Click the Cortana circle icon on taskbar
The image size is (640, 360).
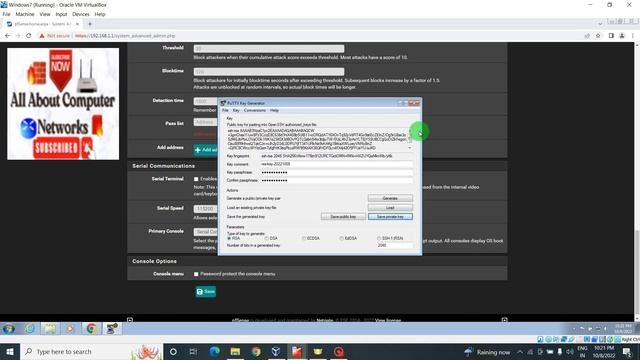(173, 352)
